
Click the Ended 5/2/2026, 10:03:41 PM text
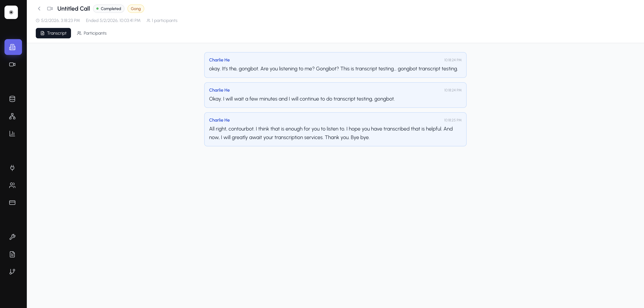(x=113, y=20)
